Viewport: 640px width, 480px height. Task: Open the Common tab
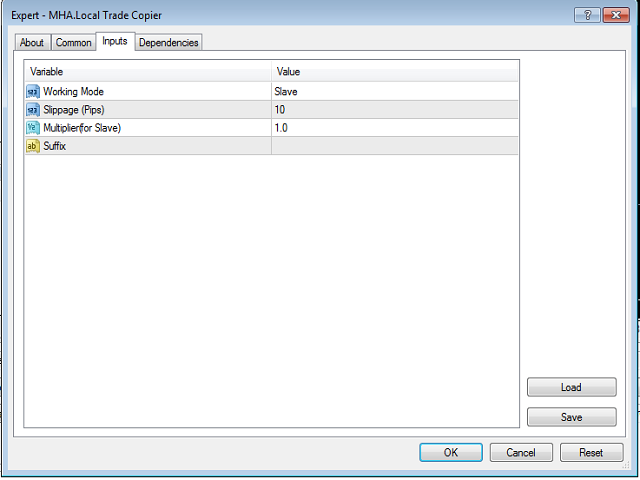(x=73, y=42)
